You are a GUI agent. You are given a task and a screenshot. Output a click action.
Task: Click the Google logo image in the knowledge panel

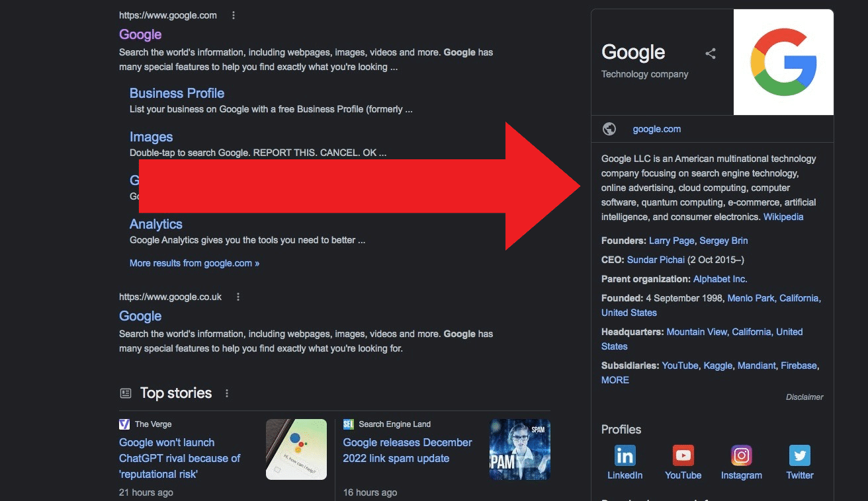click(x=783, y=62)
